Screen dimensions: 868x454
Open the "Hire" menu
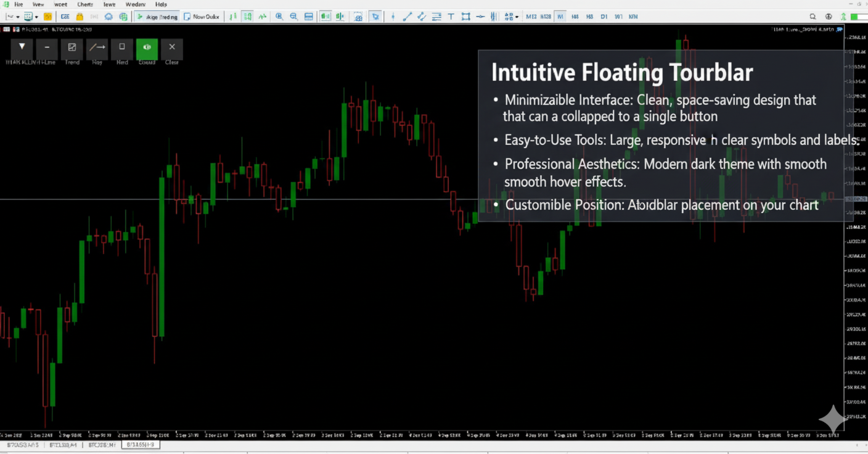coord(18,4)
